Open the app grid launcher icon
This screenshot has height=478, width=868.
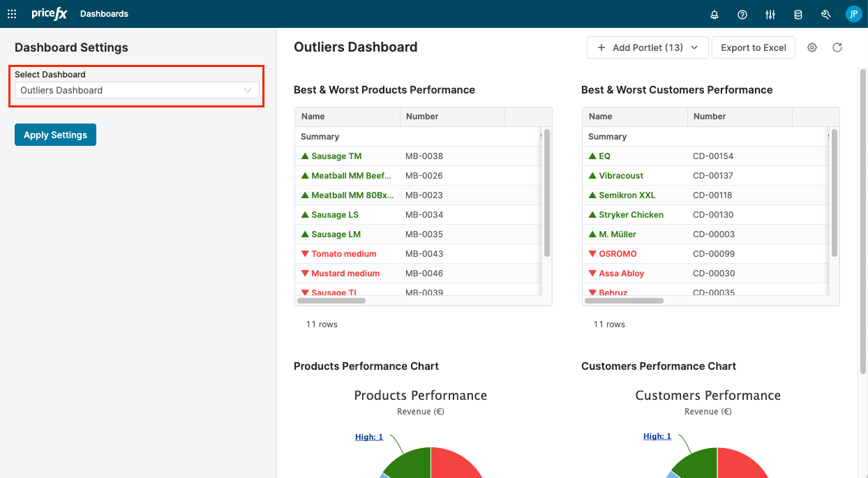pos(11,13)
